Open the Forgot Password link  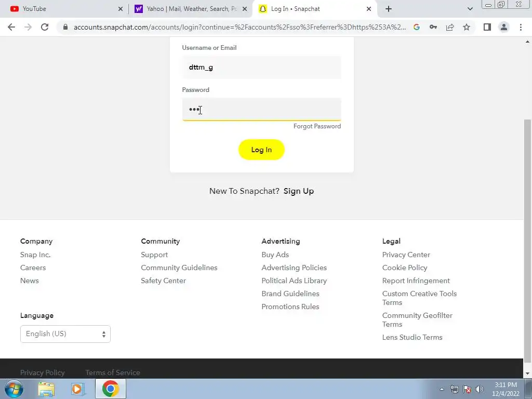317,126
